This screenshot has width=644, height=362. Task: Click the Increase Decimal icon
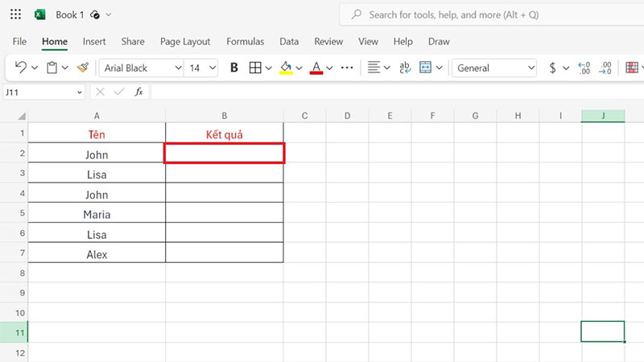click(584, 68)
